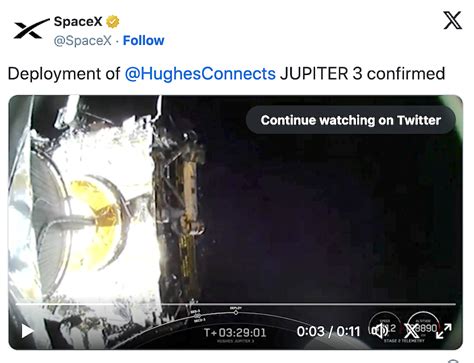
Task: Click the T+03:29:01 mission timer overlay
Action: point(235,332)
